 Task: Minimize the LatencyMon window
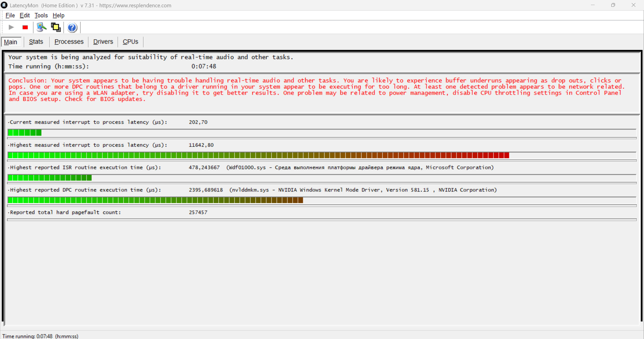point(593,5)
